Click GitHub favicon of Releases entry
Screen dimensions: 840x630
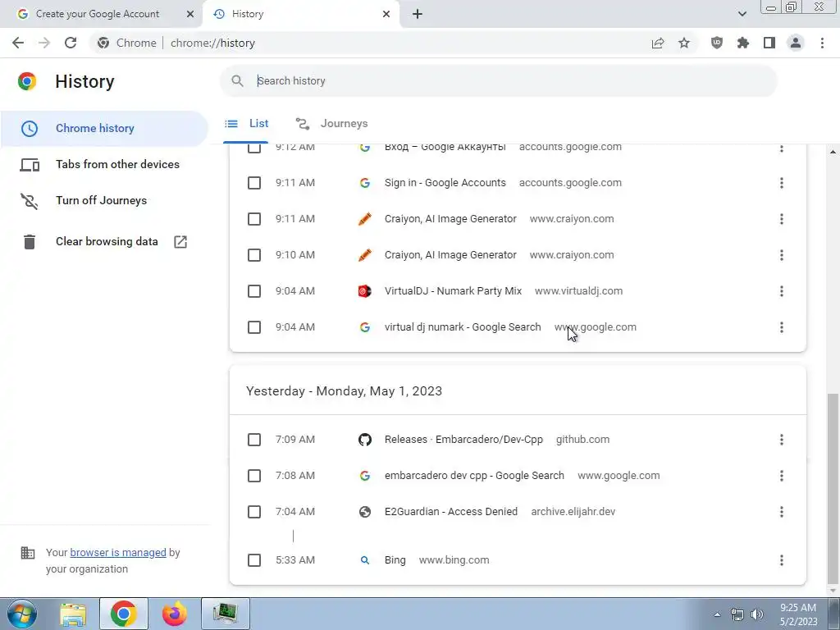point(365,440)
